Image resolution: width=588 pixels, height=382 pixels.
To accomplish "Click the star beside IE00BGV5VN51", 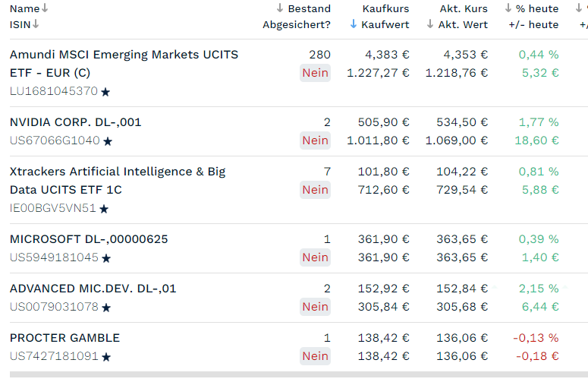I will point(104,209).
